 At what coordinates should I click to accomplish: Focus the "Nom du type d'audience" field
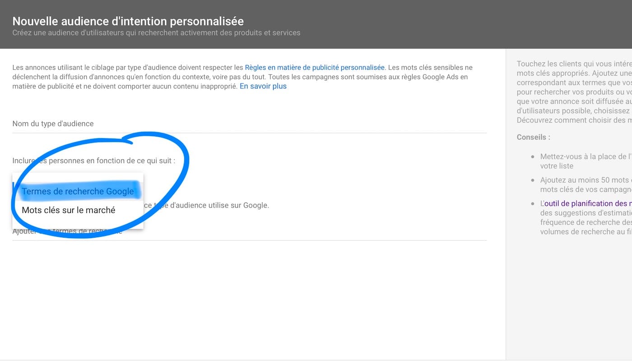click(249, 124)
